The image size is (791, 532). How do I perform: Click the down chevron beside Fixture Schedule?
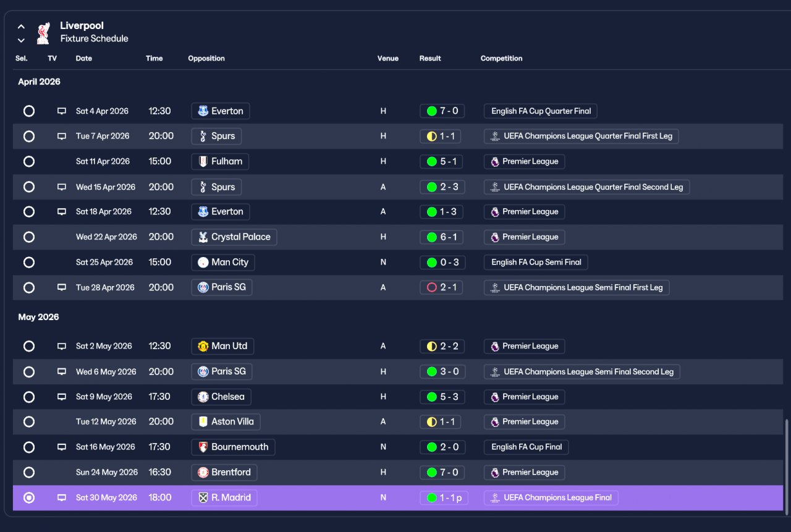[21, 40]
